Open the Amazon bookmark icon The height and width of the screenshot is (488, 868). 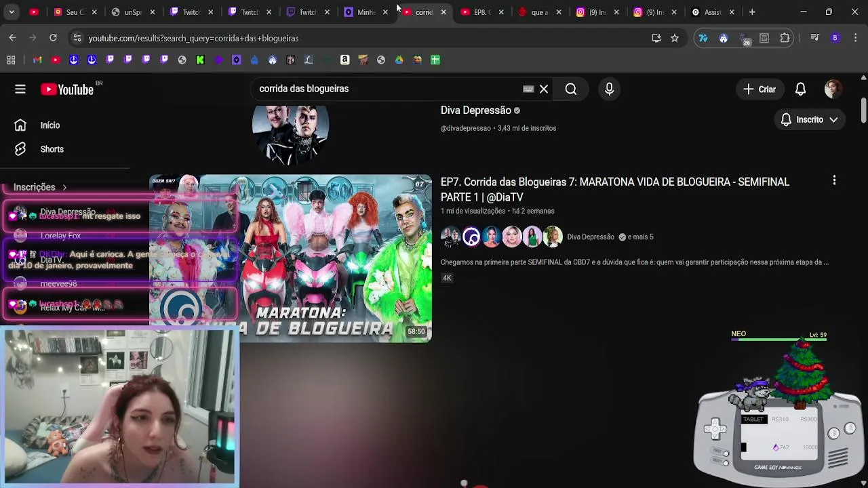pos(344,60)
